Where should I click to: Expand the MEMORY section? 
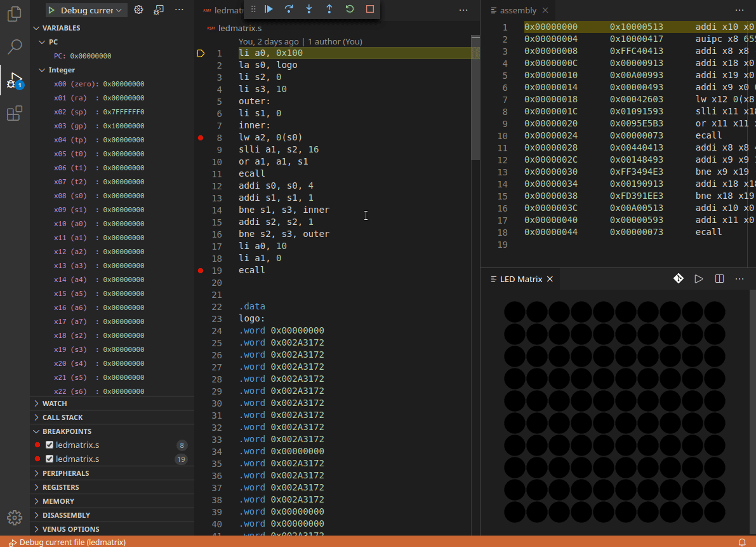(x=112, y=501)
